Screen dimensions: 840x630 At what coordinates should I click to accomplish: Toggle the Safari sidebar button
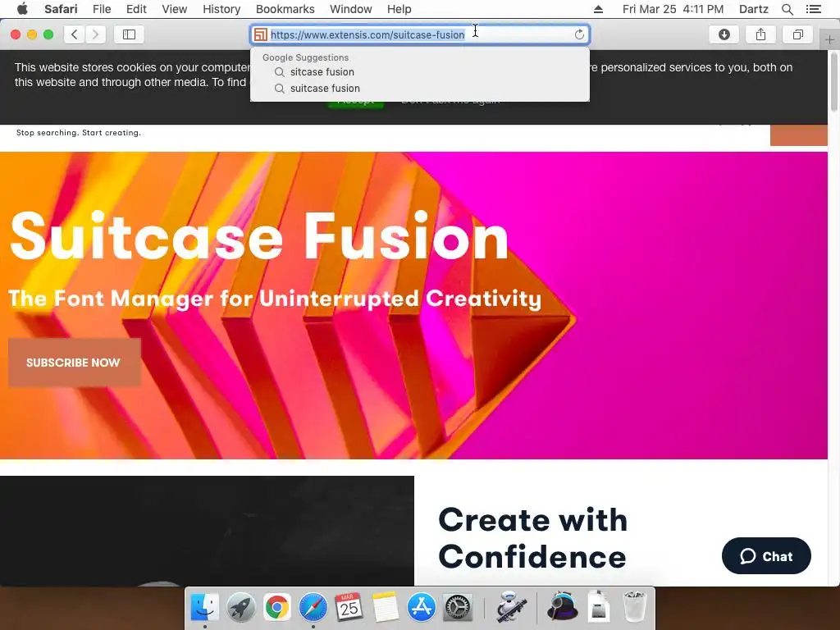tap(129, 34)
